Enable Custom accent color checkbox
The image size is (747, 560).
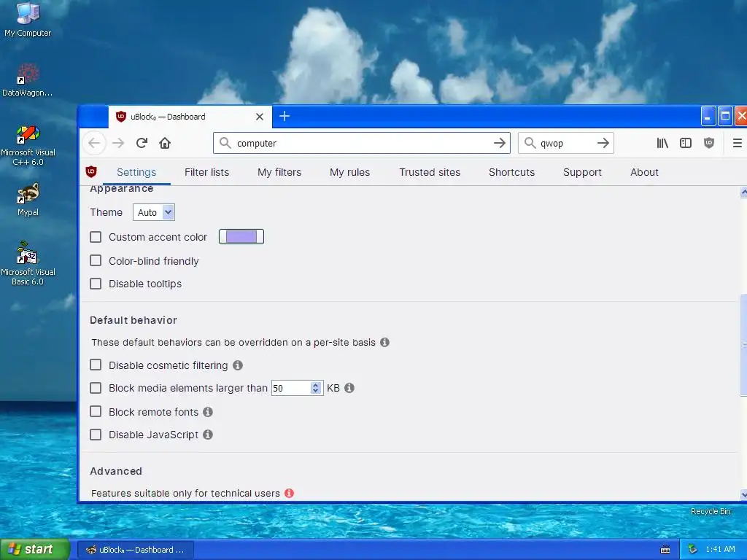point(96,237)
